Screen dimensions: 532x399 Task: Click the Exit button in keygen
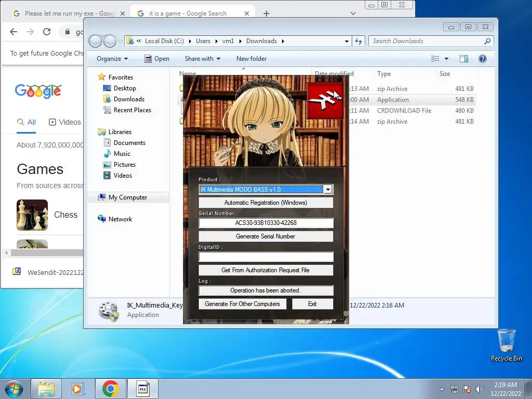point(312,304)
